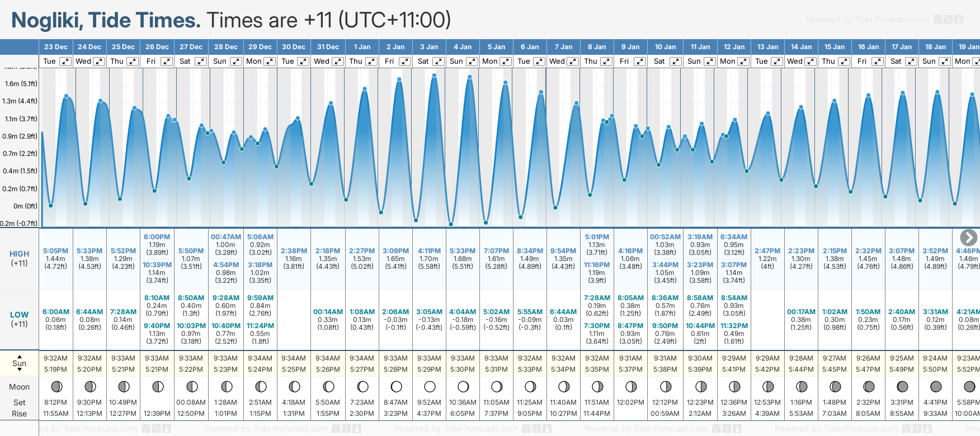Click the 3:52PM high tide entry on 18 Jan
Viewport: 980px width, 436px height.
tap(935, 251)
